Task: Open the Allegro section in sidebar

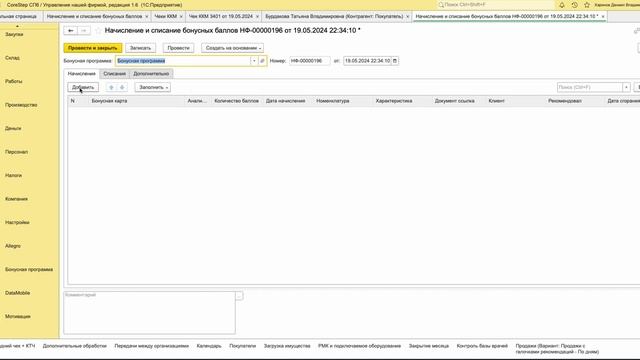Action: coord(13,246)
